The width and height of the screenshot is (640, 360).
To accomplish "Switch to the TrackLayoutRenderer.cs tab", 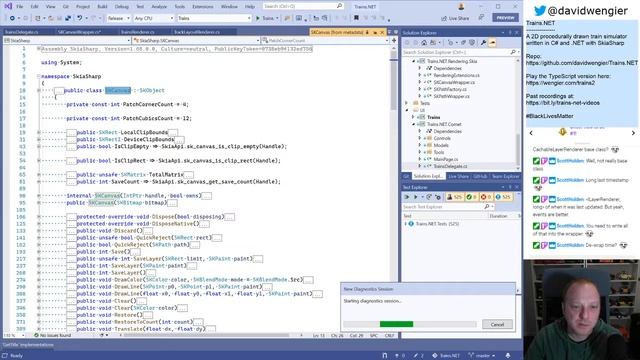I will click(197, 32).
